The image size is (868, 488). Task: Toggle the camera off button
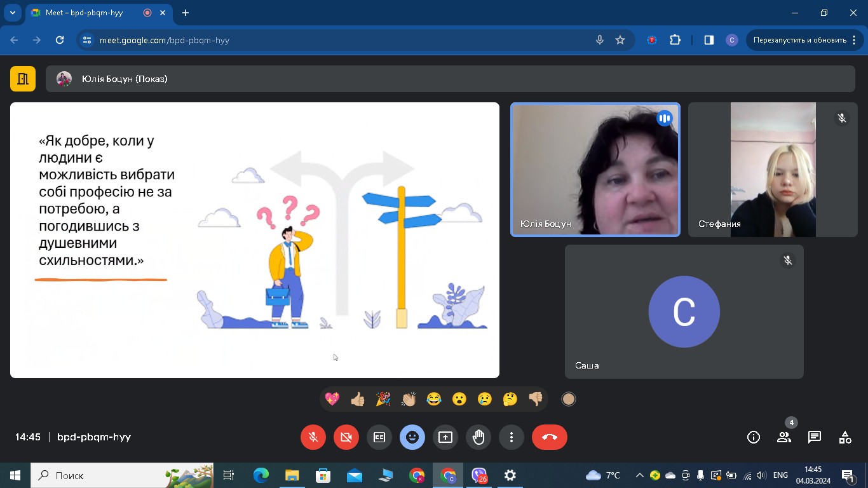tap(346, 437)
